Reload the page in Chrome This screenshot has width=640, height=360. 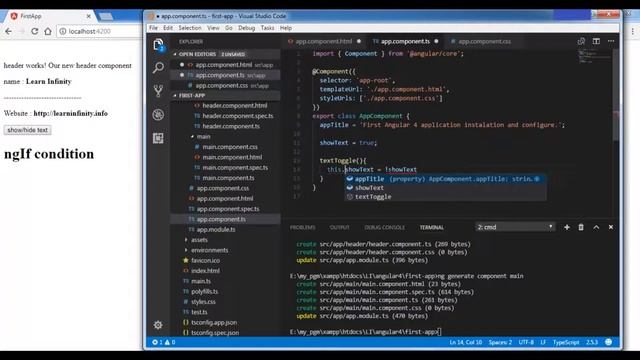[x=35, y=31]
